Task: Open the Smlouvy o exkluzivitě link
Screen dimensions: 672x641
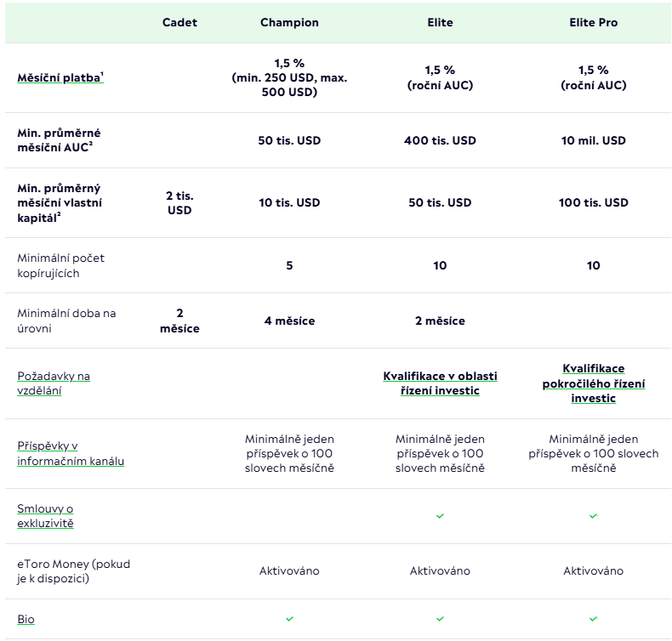Action: (46, 516)
